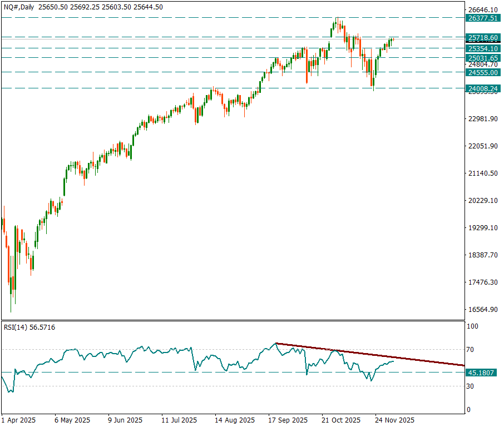Select the 11 Jul 2025 date marker
Screen dimensions: 504x427
click(179, 420)
